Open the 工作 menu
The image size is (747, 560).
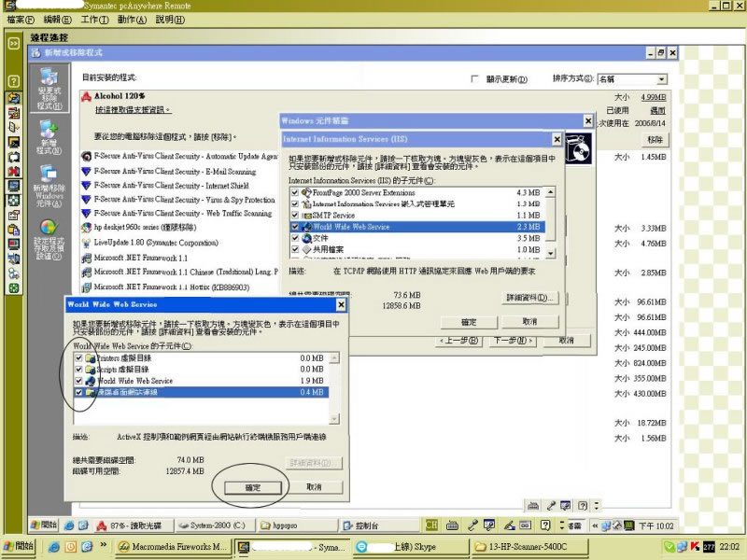(x=94, y=20)
